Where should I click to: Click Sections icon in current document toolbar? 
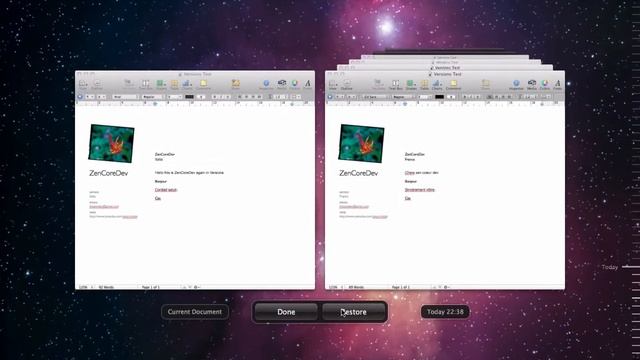click(128, 84)
